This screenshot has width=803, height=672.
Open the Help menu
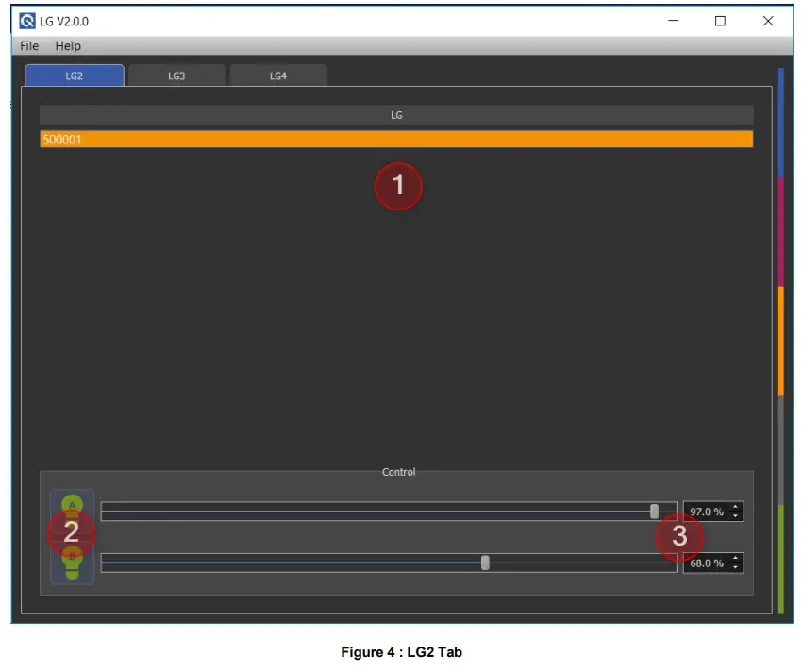point(67,45)
